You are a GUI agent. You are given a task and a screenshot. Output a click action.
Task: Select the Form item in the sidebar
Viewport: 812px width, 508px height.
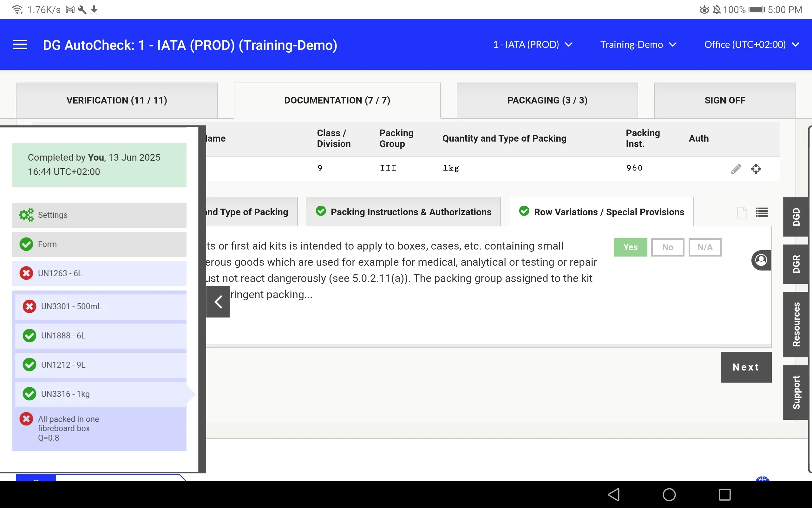tap(99, 244)
